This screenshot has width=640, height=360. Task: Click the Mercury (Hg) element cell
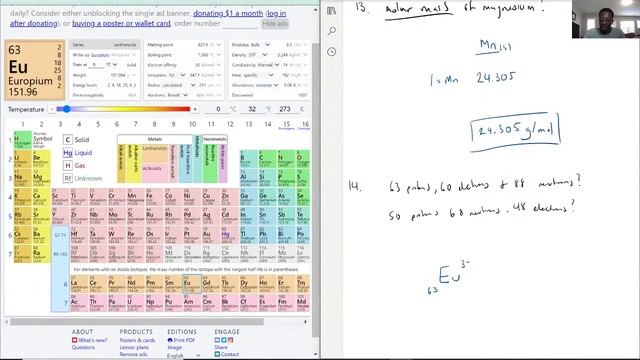pos(229,235)
